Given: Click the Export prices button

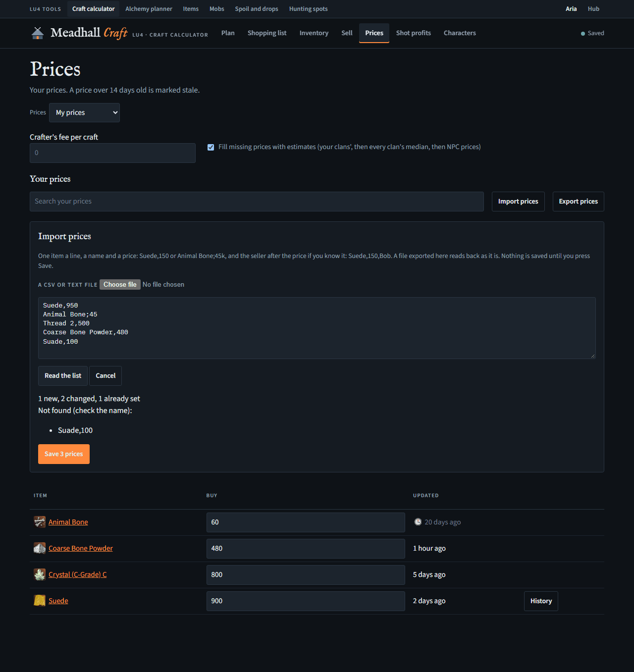Looking at the screenshot, I should pyautogui.click(x=578, y=202).
